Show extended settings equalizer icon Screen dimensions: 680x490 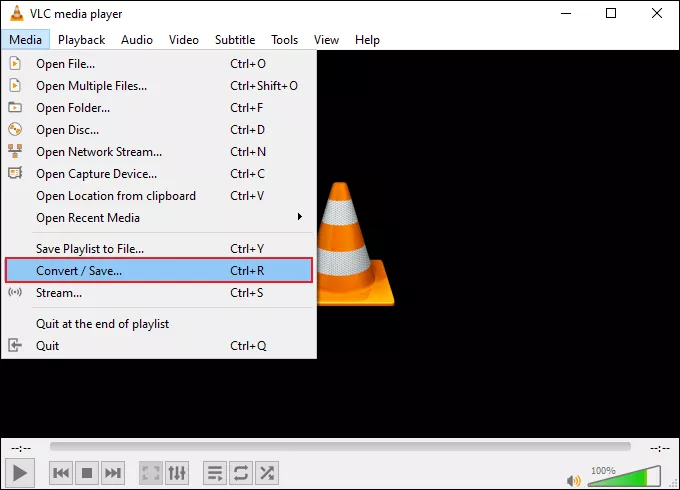tap(177, 473)
